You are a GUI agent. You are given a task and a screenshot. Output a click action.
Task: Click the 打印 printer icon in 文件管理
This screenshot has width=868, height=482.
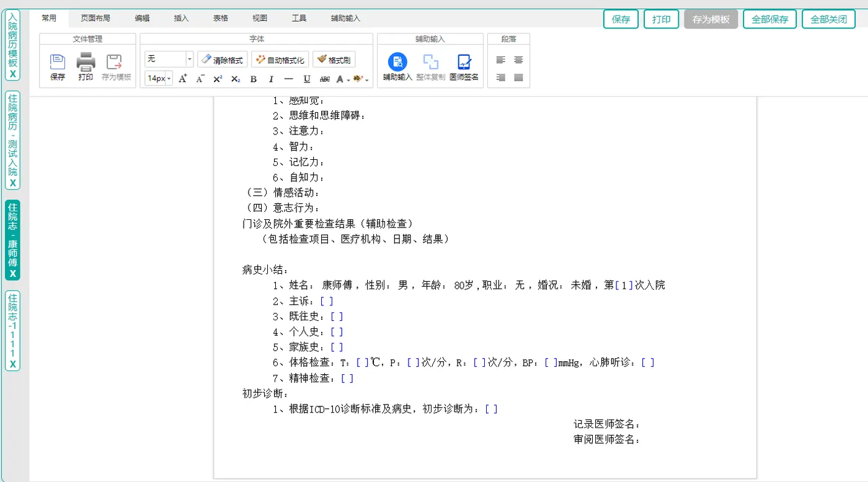[86, 62]
